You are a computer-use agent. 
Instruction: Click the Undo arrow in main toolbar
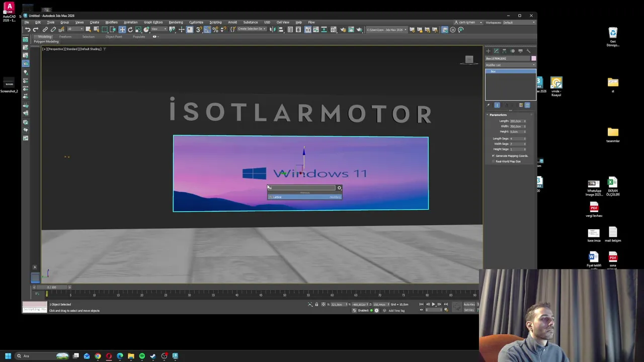(28, 29)
